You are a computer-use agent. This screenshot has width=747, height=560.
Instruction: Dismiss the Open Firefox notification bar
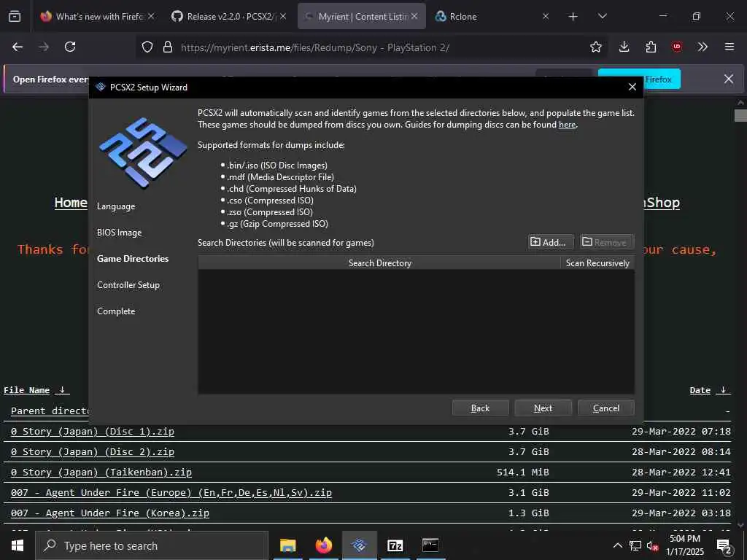[729, 79]
